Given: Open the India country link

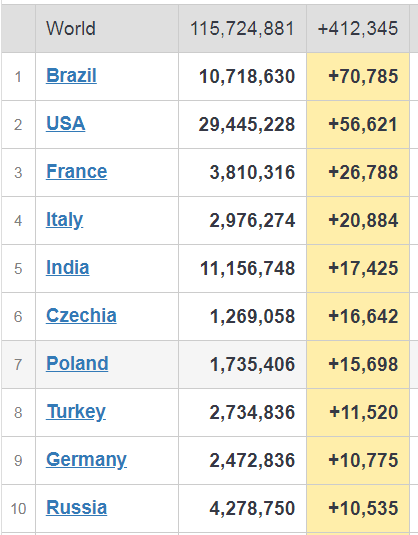Looking at the screenshot, I should click(68, 268).
